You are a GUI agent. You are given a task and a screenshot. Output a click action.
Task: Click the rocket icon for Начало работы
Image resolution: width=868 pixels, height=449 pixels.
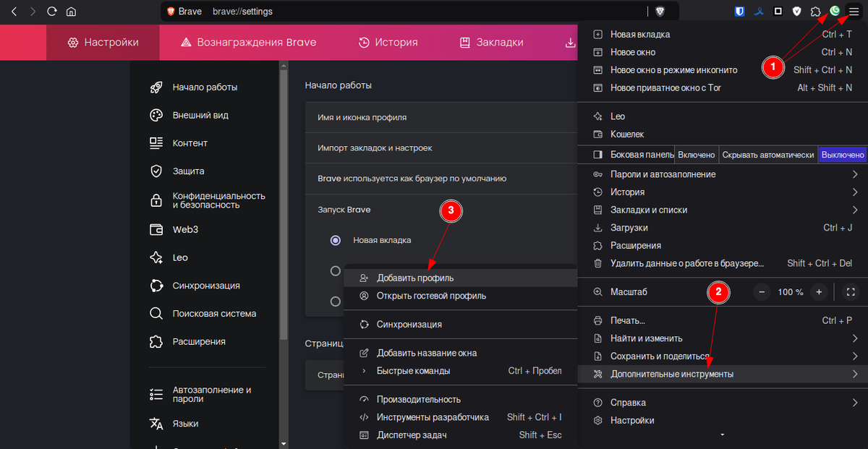pos(156,87)
